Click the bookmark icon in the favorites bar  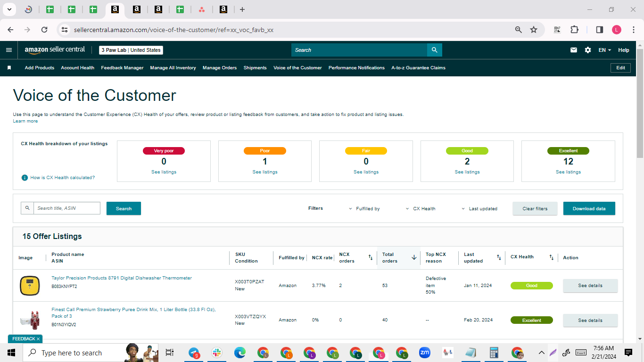coord(9,68)
